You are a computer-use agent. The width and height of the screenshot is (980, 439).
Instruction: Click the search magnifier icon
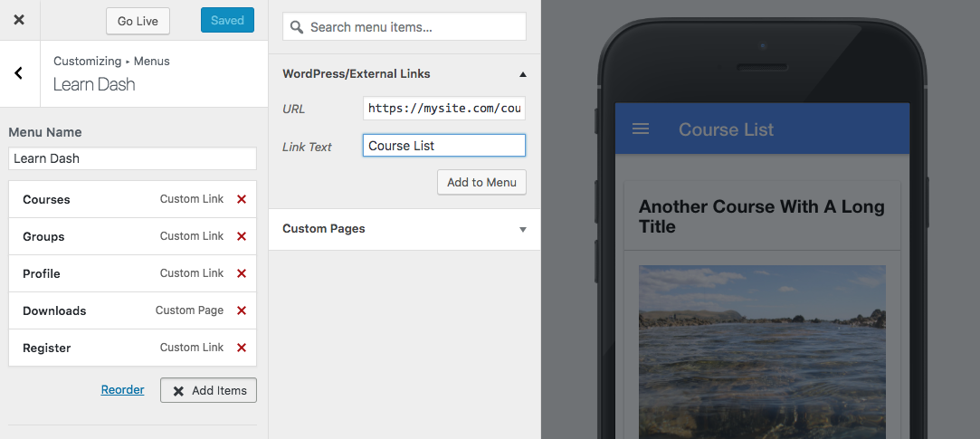pyautogui.click(x=297, y=27)
